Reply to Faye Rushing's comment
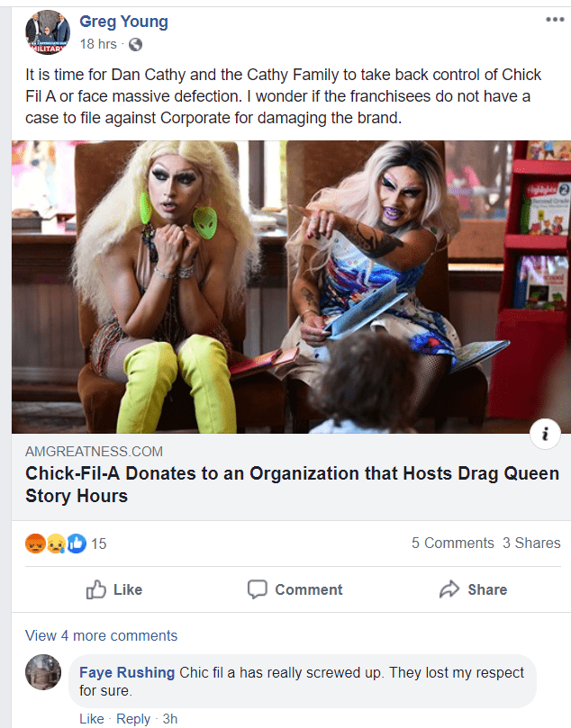 pos(133,719)
